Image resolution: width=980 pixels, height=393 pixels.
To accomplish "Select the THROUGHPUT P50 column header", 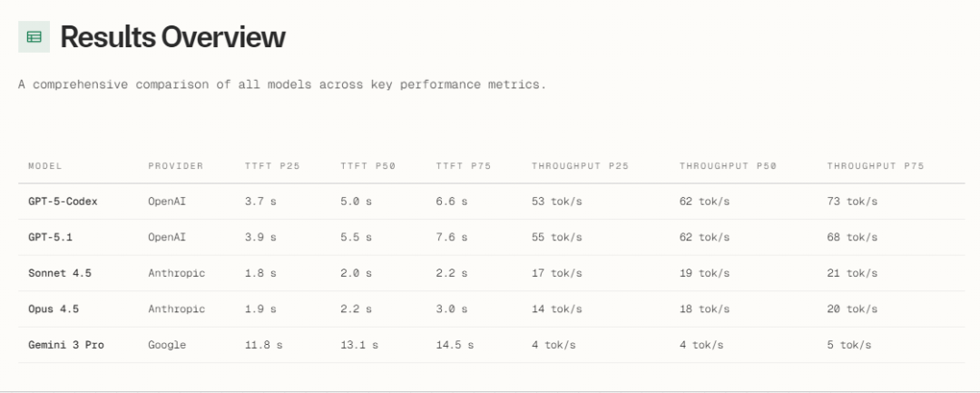I will coord(728,166).
